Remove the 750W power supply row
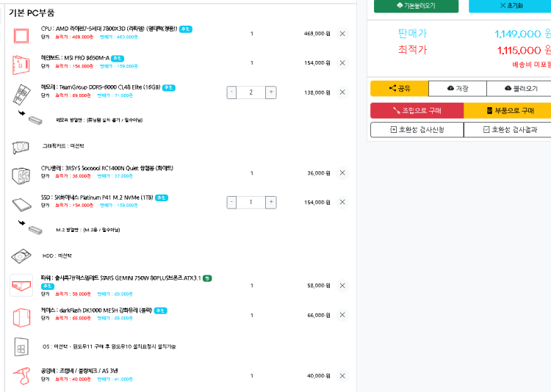Image resolution: width=551 pixels, height=392 pixels. pos(342,286)
